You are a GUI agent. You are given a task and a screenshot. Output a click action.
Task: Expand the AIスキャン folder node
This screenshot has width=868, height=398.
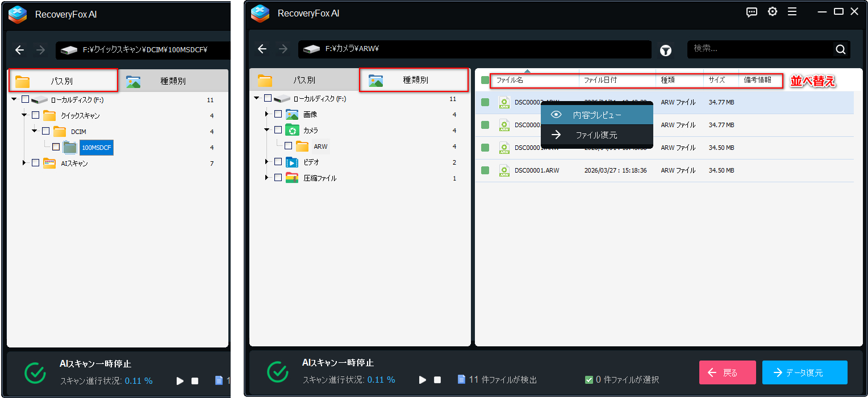[x=24, y=163]
